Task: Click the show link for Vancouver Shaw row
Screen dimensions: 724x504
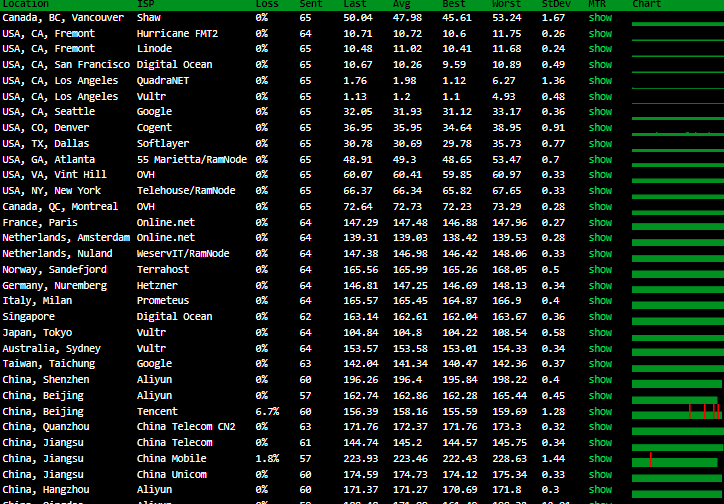Action: (x=600, y=18)
